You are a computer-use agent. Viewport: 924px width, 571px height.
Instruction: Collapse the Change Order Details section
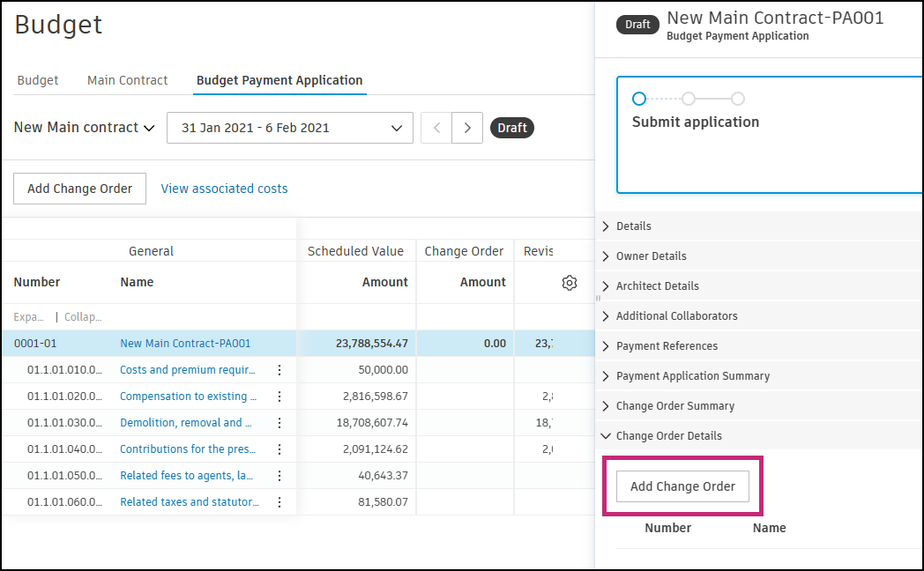click(x=668, y=436)
